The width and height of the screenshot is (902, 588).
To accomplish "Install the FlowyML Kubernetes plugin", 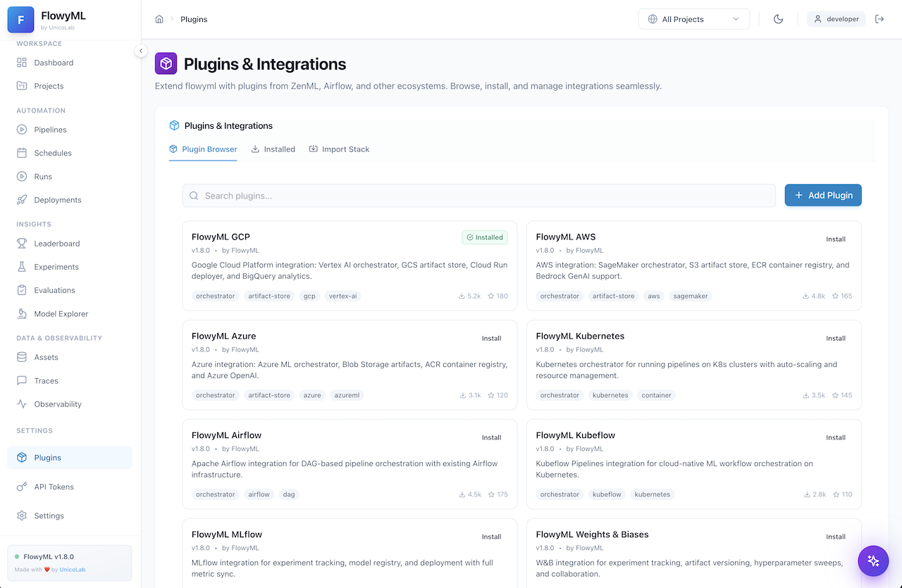I will tap(836, 338).
